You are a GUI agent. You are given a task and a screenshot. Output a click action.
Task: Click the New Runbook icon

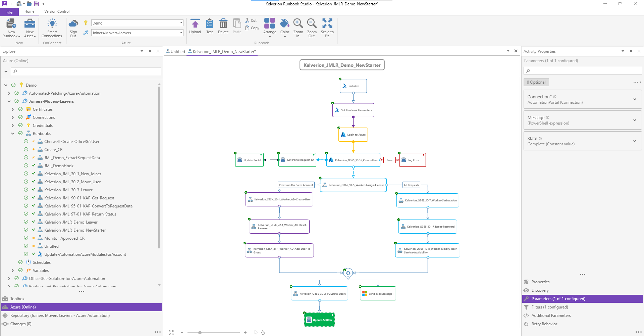(x=11, y=23)
